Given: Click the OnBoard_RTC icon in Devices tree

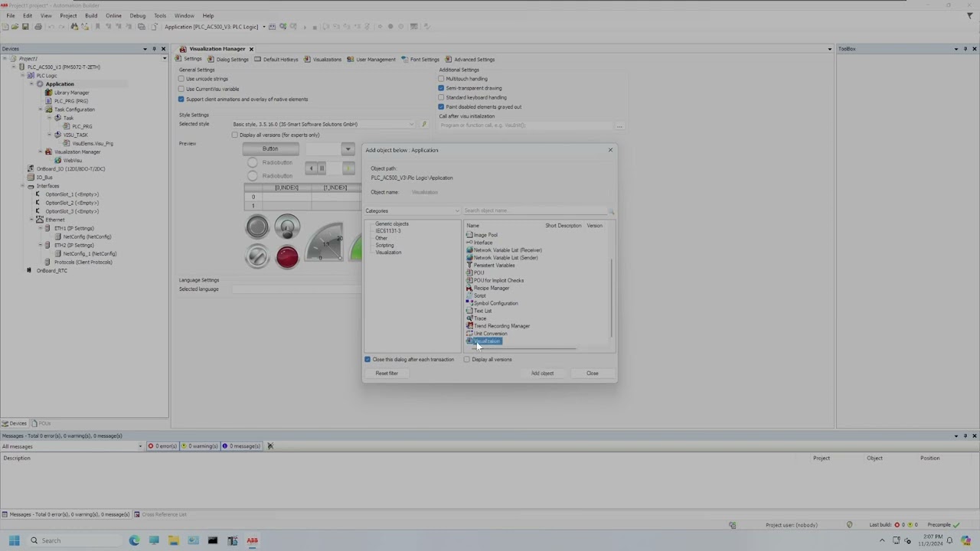Looking at the screenshot, I should point(30,270).
